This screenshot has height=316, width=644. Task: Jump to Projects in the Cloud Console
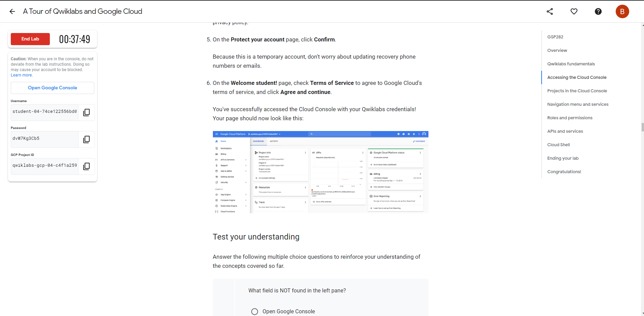577,91
